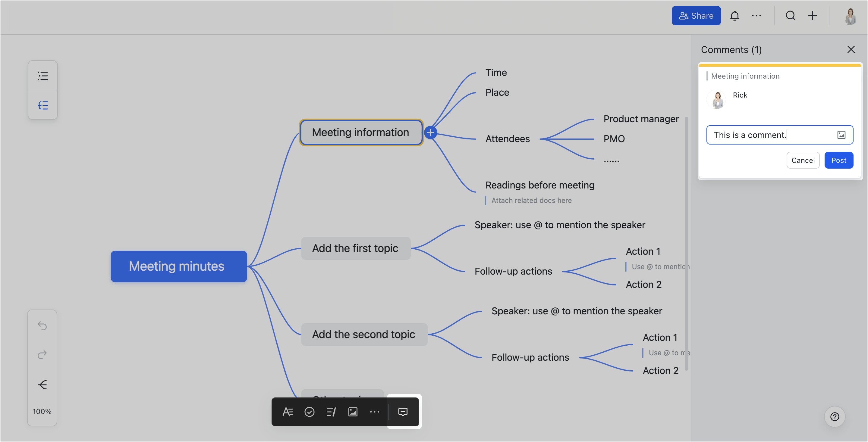
Task: Undo the last action
Action: tap(42, 325)
